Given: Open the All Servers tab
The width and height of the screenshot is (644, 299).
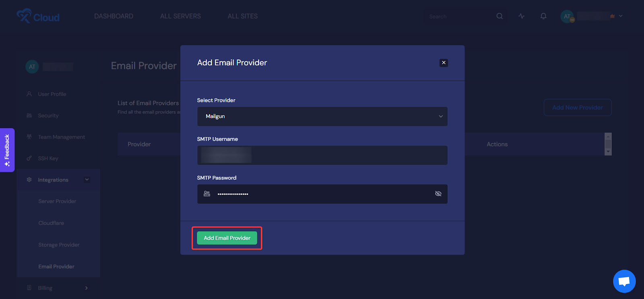Looking at the screenshot, I should pos(180,16).
